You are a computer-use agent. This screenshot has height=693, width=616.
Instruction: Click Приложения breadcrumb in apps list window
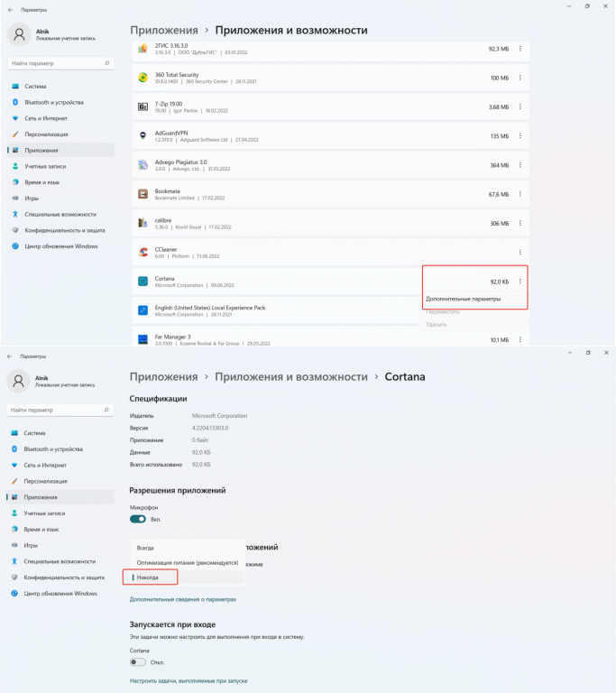click(x=164, y=30)
